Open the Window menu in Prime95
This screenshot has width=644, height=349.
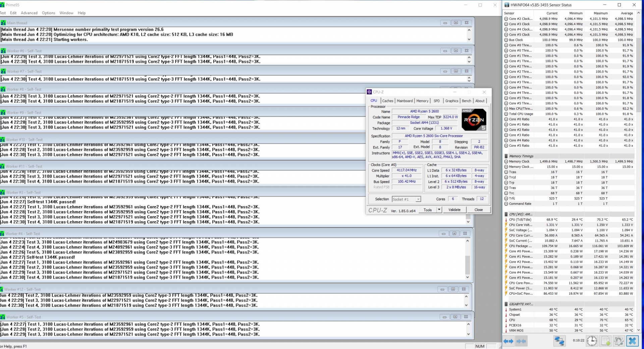pos(66,13)
